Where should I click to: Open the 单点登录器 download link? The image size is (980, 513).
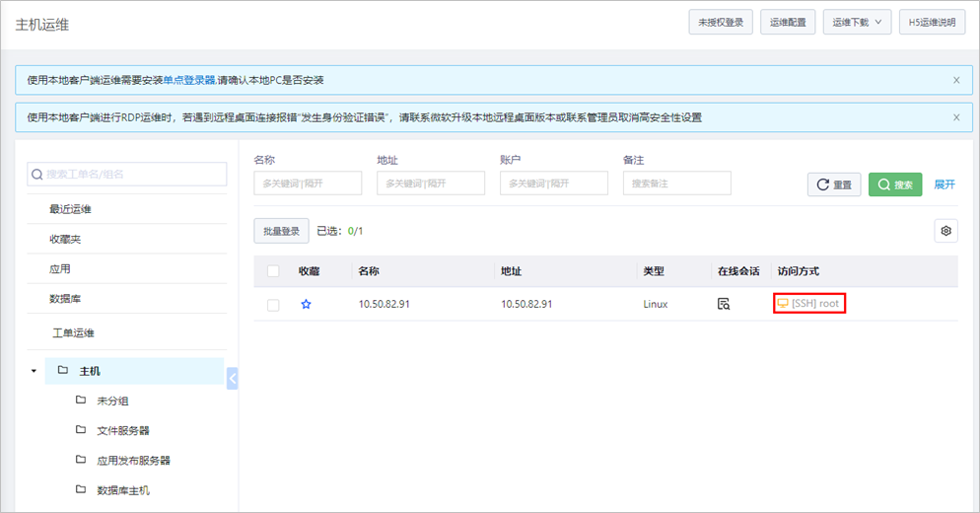pos(189,80)
